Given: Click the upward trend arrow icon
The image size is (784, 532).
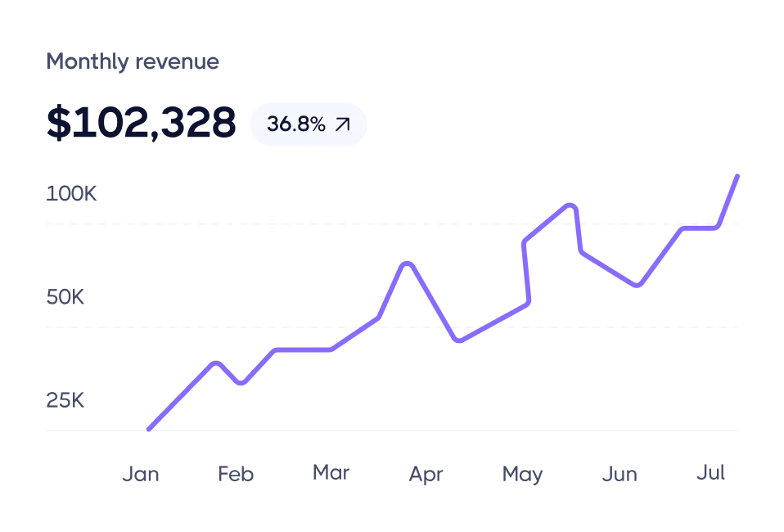Looking at the screenshot, I should pyautogui.click(x=344, y=124).
